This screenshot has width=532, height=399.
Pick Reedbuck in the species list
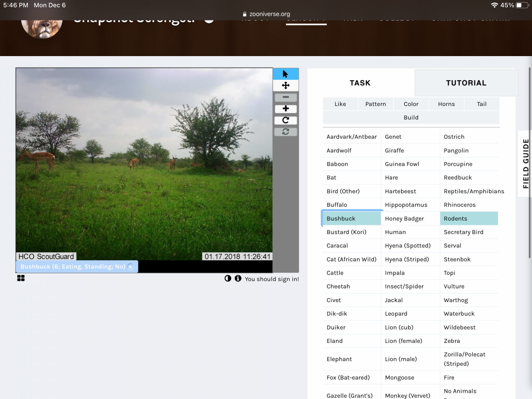[x=469, y=177]
